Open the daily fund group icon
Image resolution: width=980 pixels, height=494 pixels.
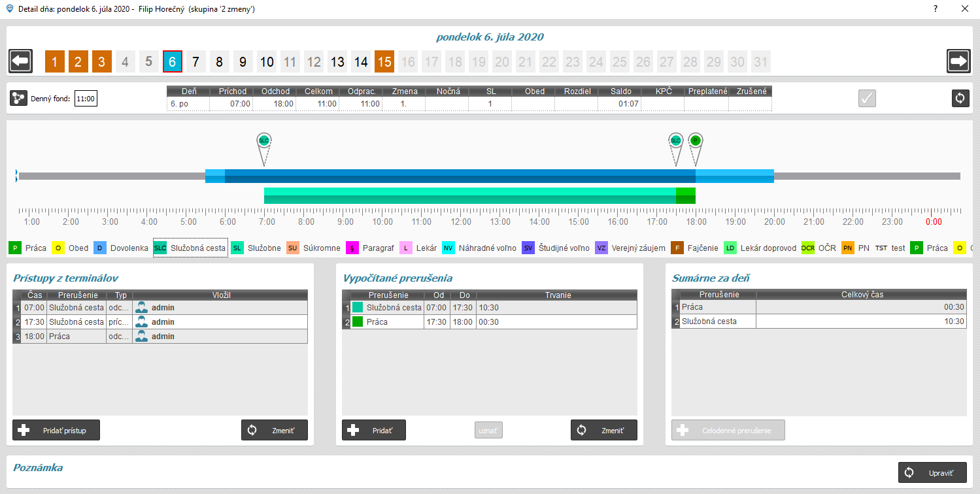(18, 99)
